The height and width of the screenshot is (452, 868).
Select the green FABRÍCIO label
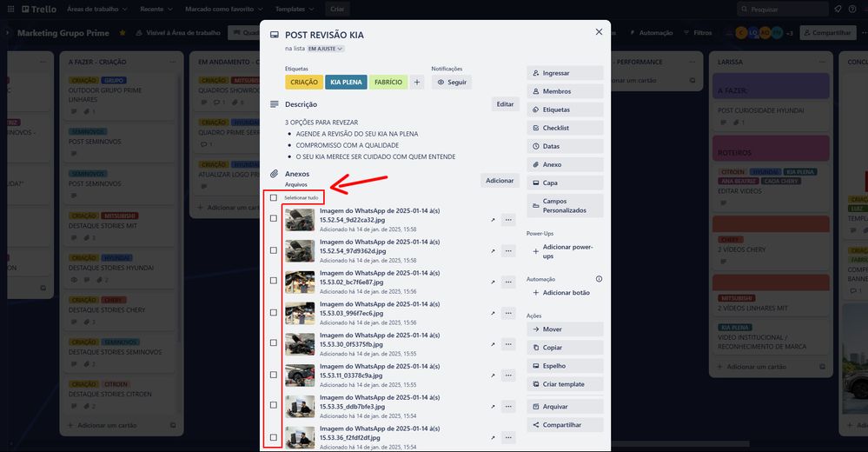pos(388,82)
